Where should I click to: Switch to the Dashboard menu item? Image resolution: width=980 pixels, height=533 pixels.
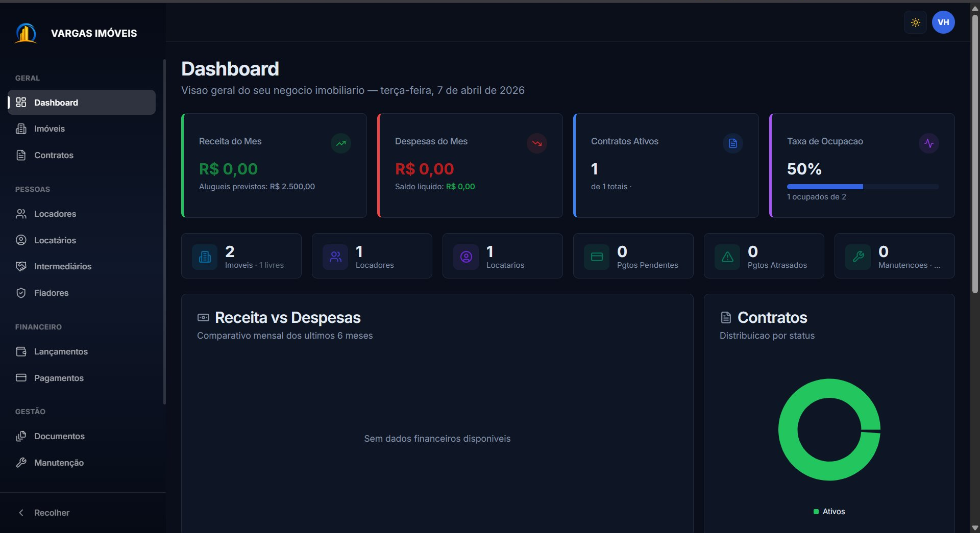coord(56,103)
